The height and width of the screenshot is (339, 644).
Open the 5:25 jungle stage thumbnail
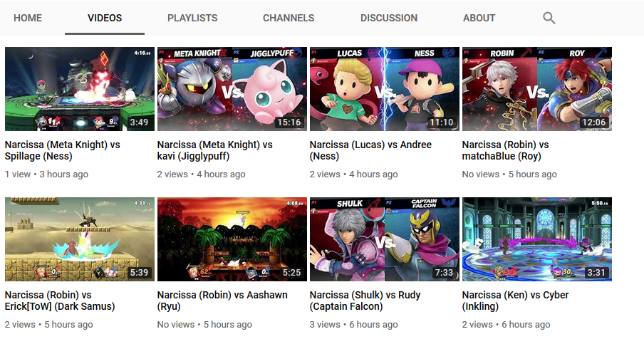click(232, 239)
